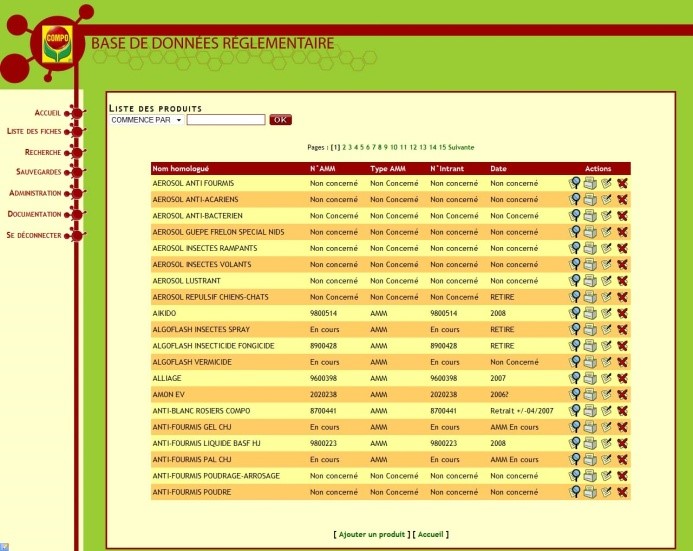Delete ANTI-FOURMIS GEL CHJ product
Image resolution: width=693 pixels, height=551 pixels.
(622, 427)
